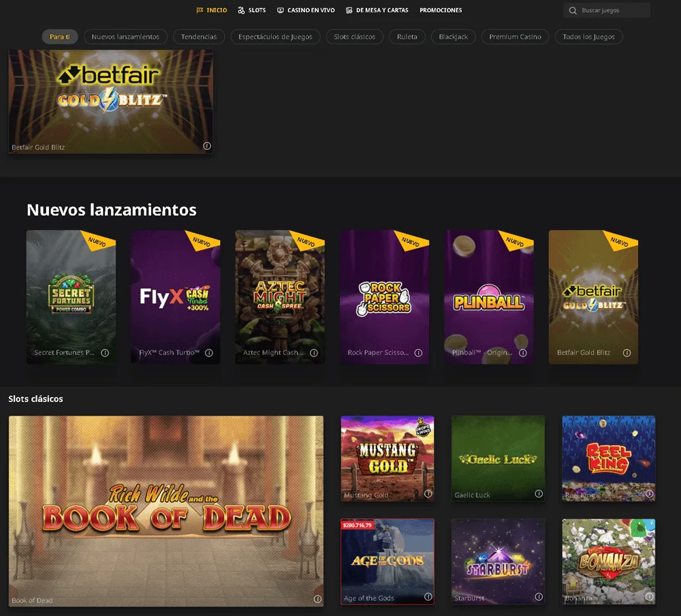681x616 pixels.
Task: Click the Inicio flag icon
Action: pyautogui.click(x=200, y=10)
